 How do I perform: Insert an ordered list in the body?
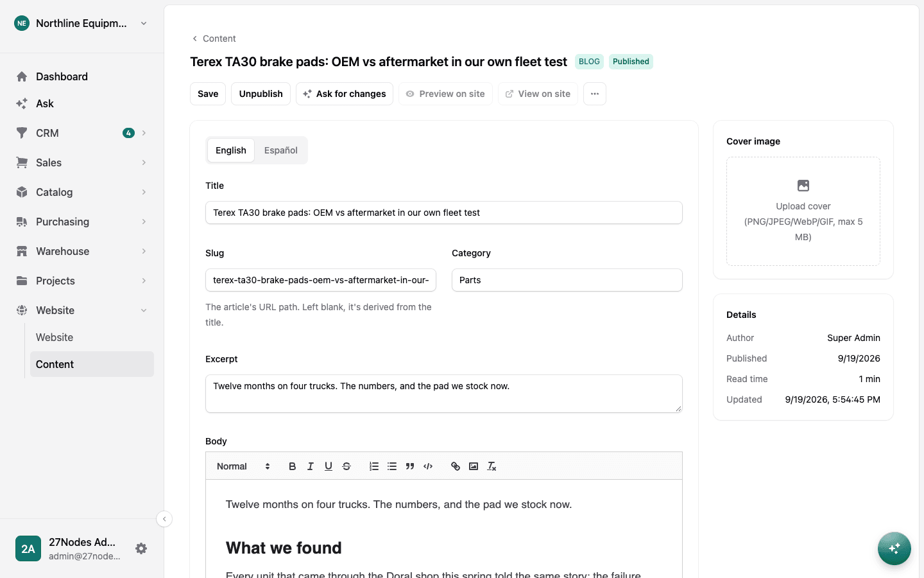(374, 466)
